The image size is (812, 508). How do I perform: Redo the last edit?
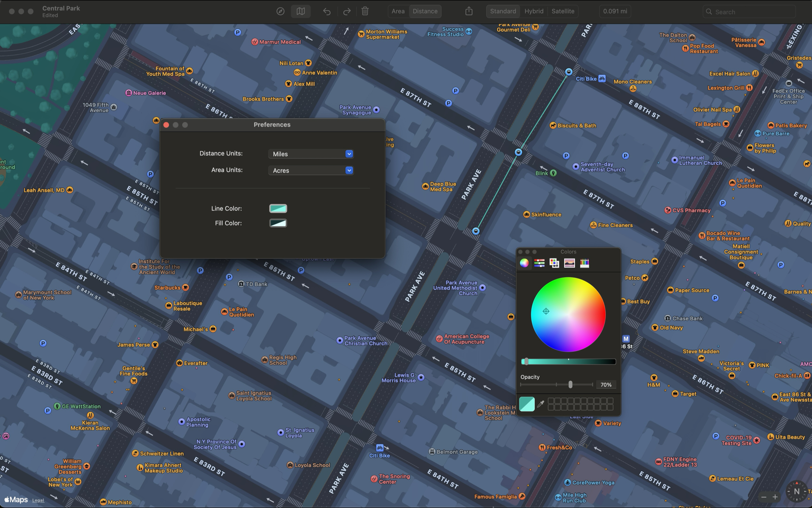pyautogui.click(x=347, y=11)
